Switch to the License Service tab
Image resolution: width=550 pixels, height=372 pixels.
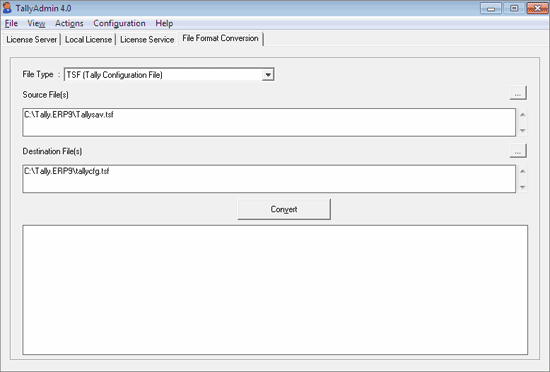pos(147,40)
